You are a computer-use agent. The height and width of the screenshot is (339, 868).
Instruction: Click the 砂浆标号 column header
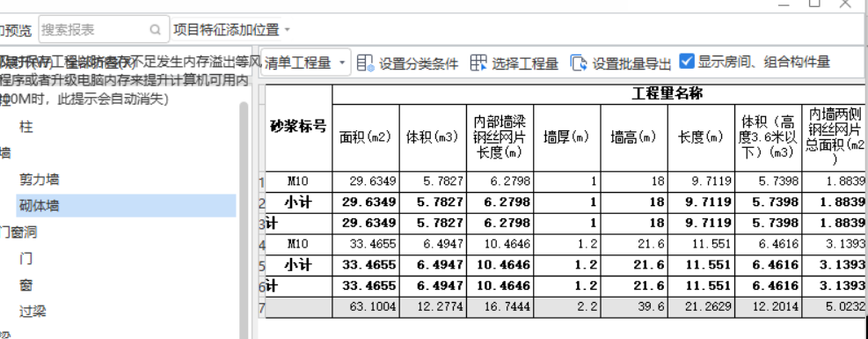pyautogui.click(x=299, y=128)
